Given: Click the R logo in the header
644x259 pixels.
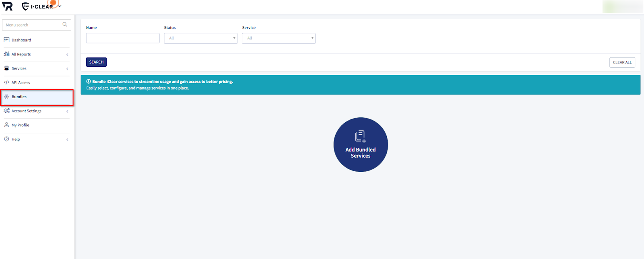Looking at the screenshot, I should click(7, 6).
